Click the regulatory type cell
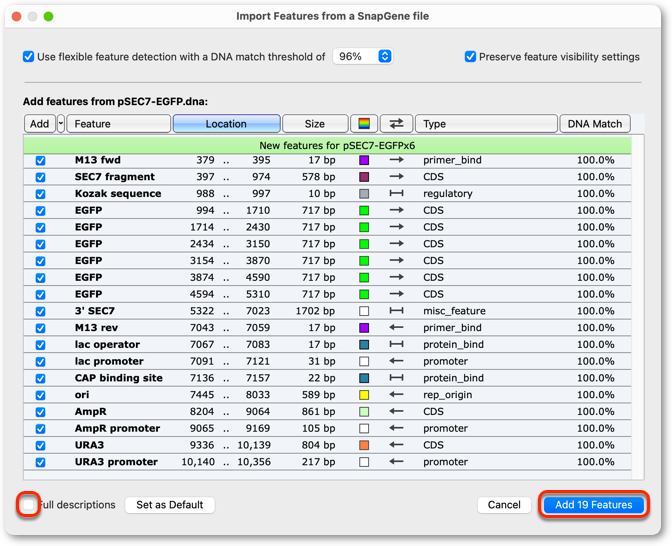The width and height of the screenshot is (672, 546). coord(448,194)
